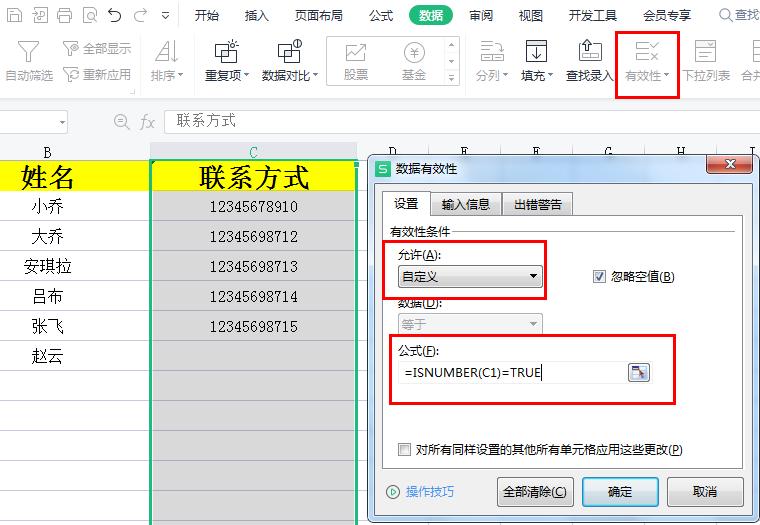The height and width of the screenshot is (525, 760).
Task: Click the Save icon in quick access toolbar
Action: point(15,16)
